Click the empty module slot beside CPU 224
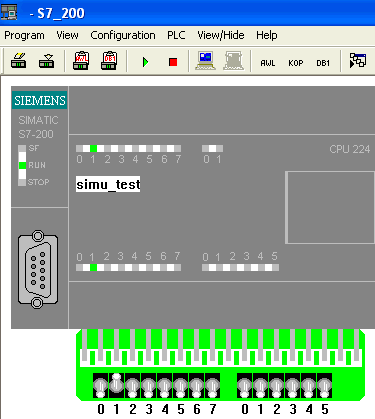 (x=330, y=208)
